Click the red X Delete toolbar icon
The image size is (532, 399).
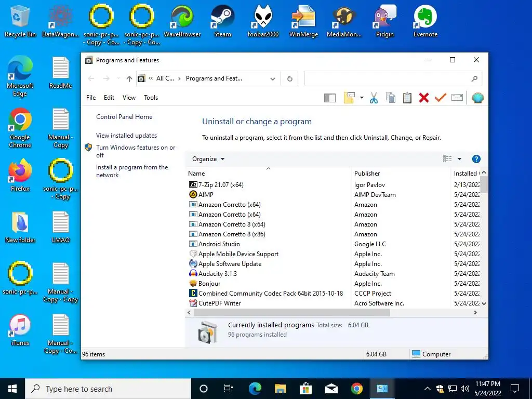click(x=424, y=98)
